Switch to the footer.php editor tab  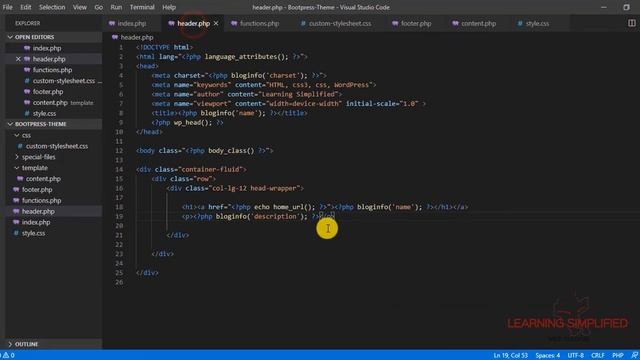point(416,24)
